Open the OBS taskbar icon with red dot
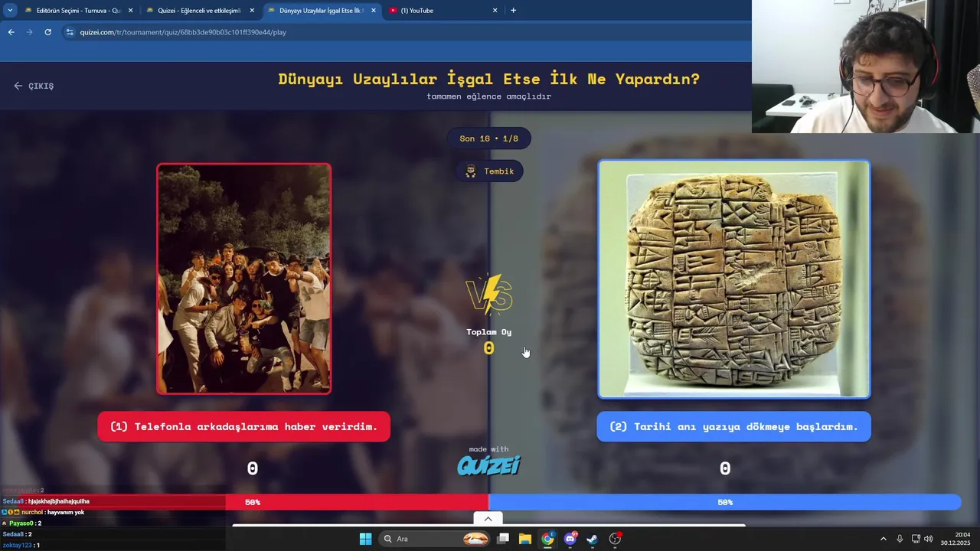Screen dimensions: 980x551 615,539
